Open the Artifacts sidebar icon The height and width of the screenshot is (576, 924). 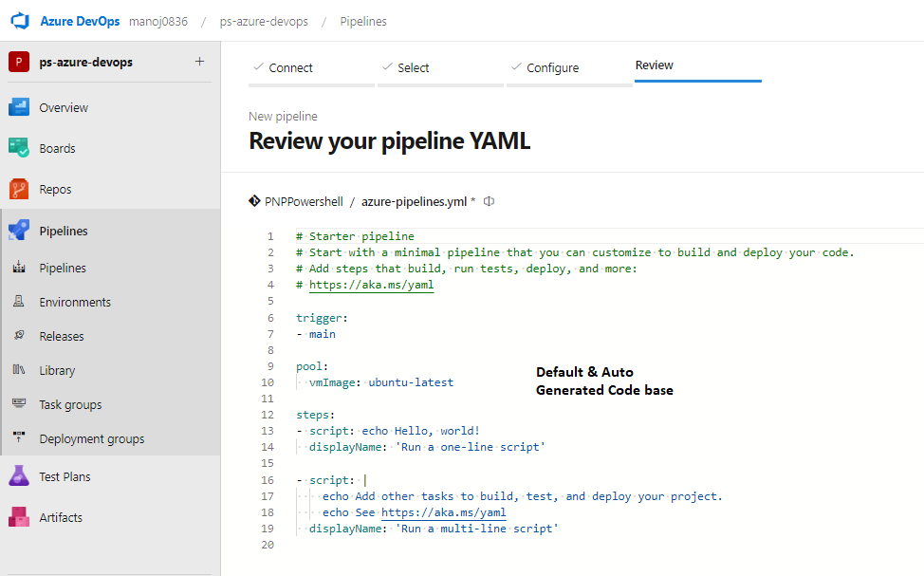click(19, 517)
